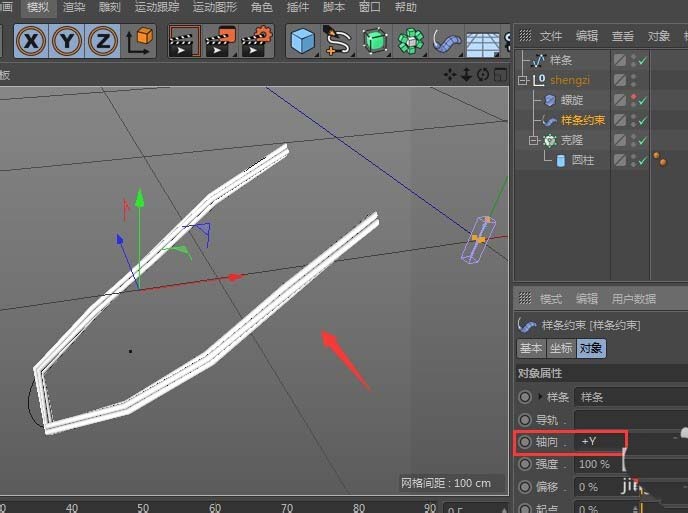The image size is (688, 513).
Task: Open the spline pen tool icon
Action: click(x=339, y=42)
